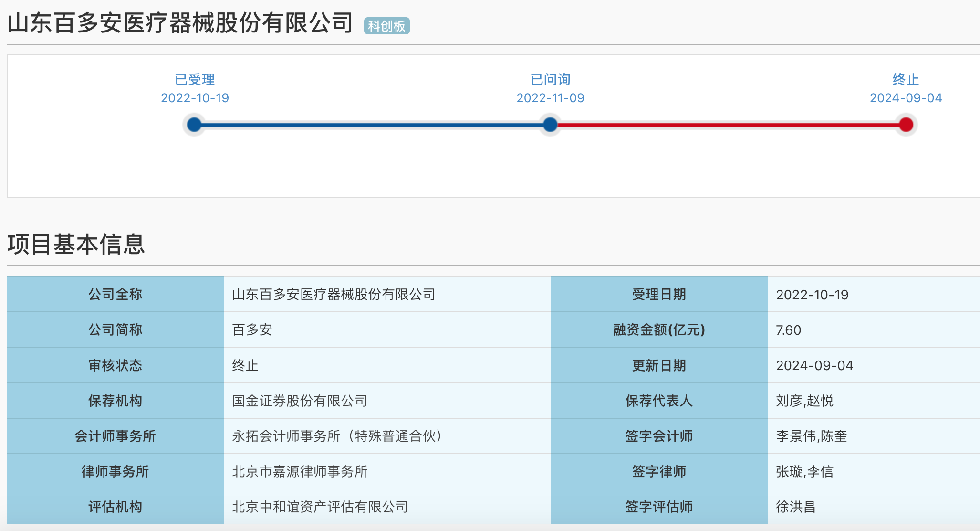Click the 北京中和谊资产评估有限公司 cell
Image resolution: width=980 pixels, height=531 pixels.
(x=320, y=507)
